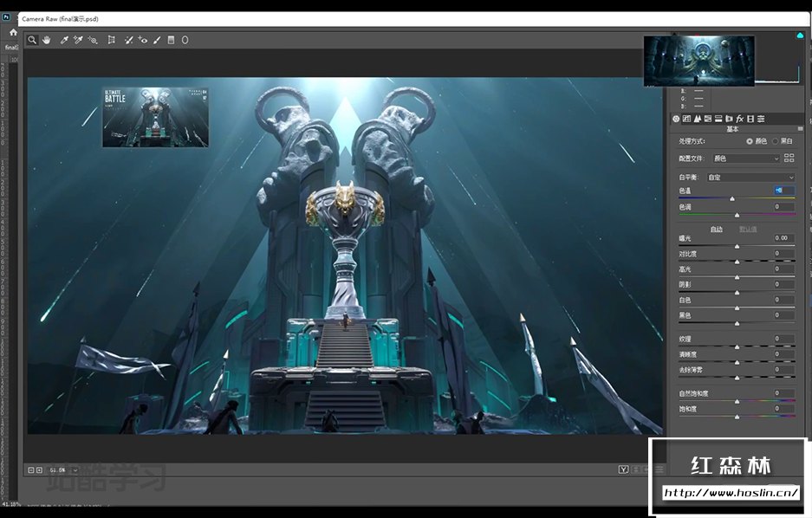Adjust the 清晰度 clarity slider handle
The width and height of the screenshot is (812, 518).
tap(737, 362)
